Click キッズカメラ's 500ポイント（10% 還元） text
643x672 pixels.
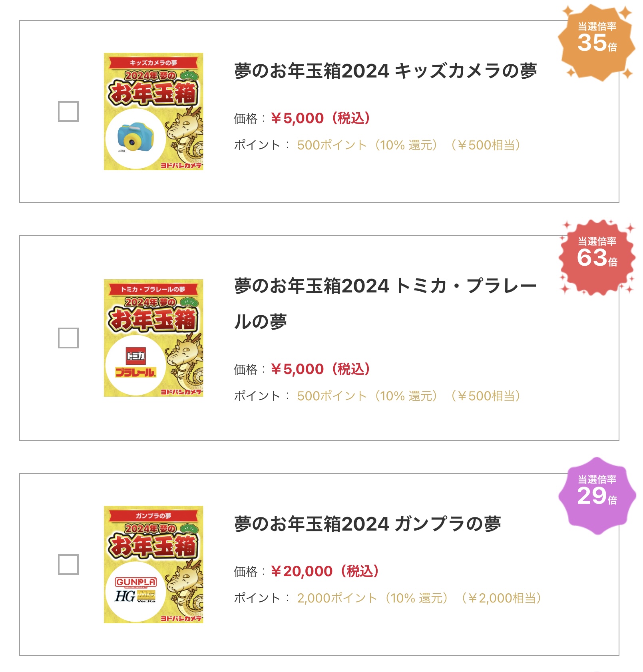point(367,145)
